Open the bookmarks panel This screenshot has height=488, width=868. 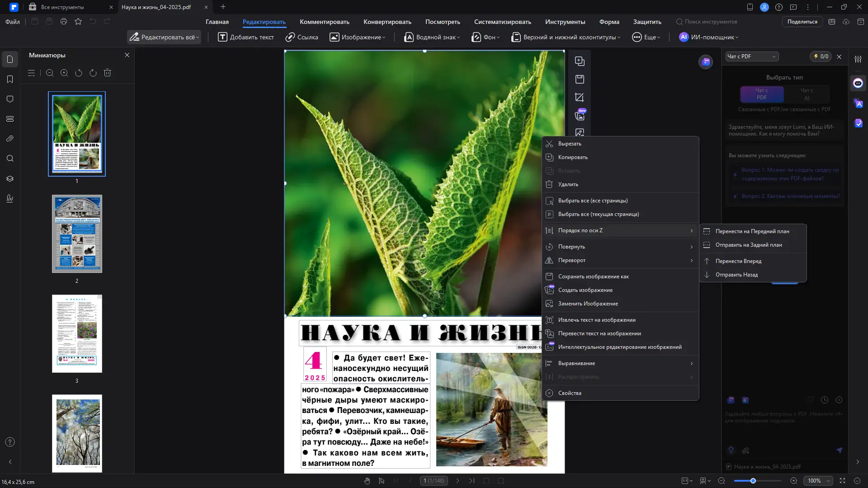click(x=10, y=79)
